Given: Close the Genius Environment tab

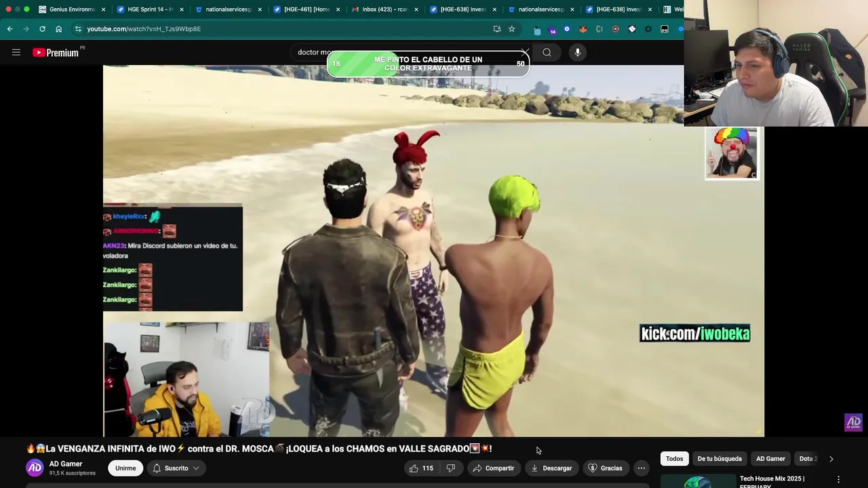Looking at the screenshot, I should [104, 9].
